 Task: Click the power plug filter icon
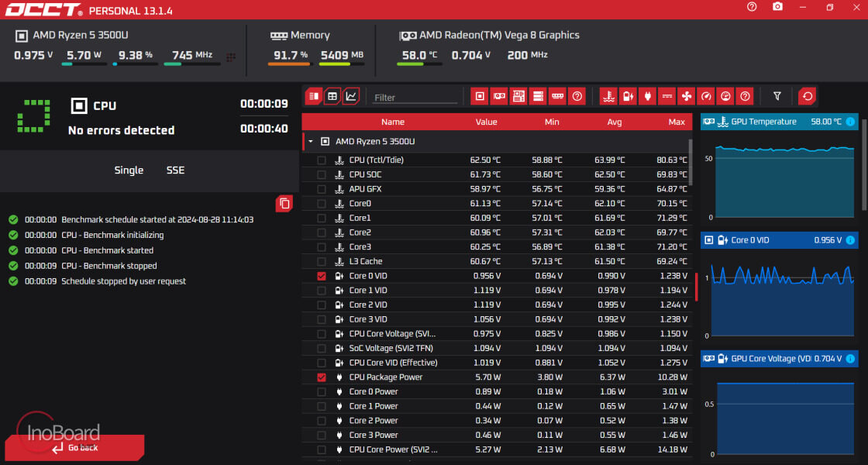pos(647,96)
